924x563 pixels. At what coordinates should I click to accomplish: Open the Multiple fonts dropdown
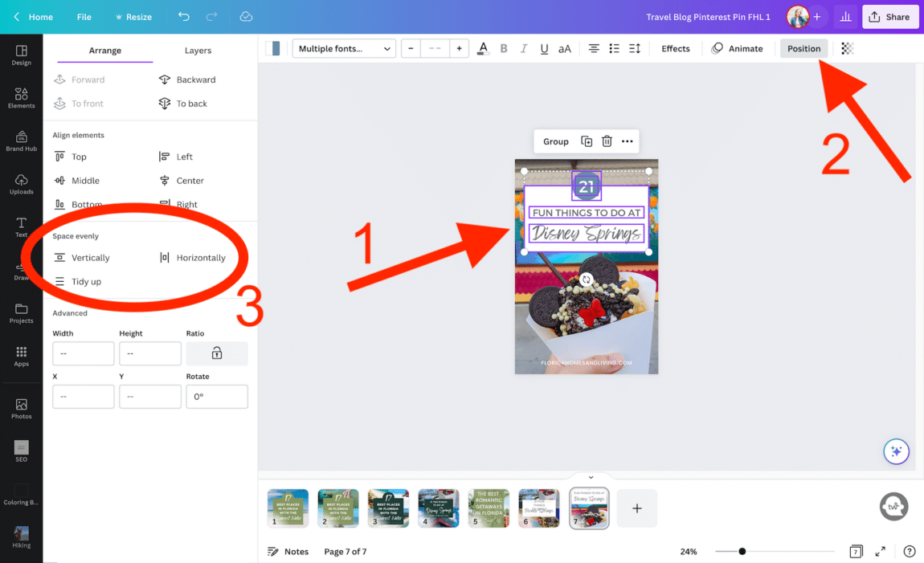pyautogui.click(x=344, y=48)
